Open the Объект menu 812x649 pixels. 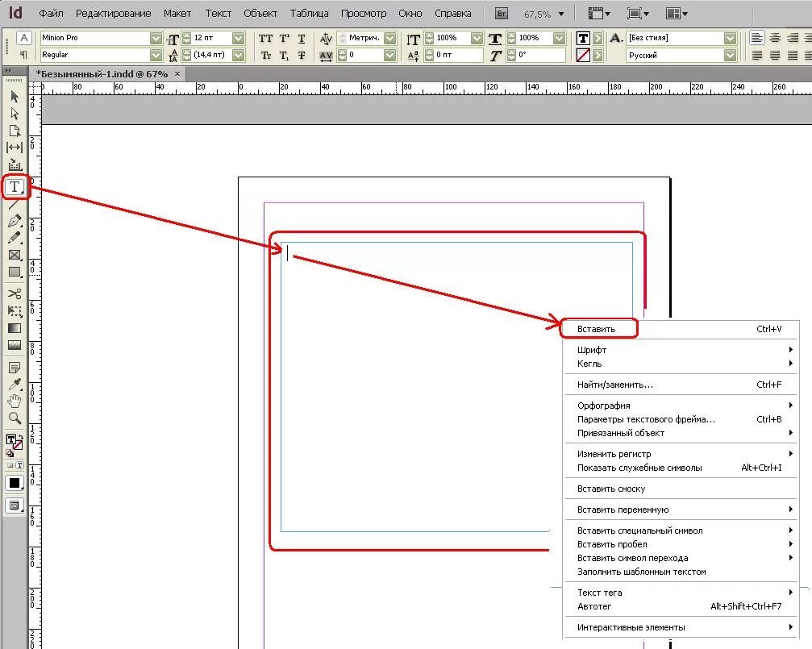260,14
